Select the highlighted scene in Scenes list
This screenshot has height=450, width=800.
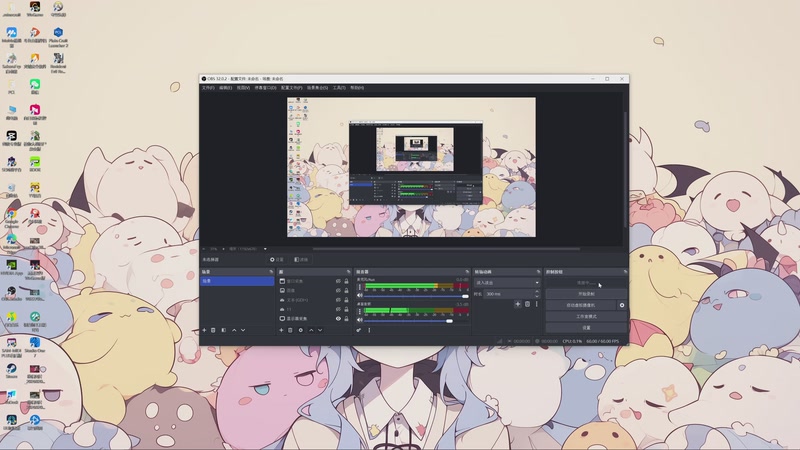click(237, 281)
